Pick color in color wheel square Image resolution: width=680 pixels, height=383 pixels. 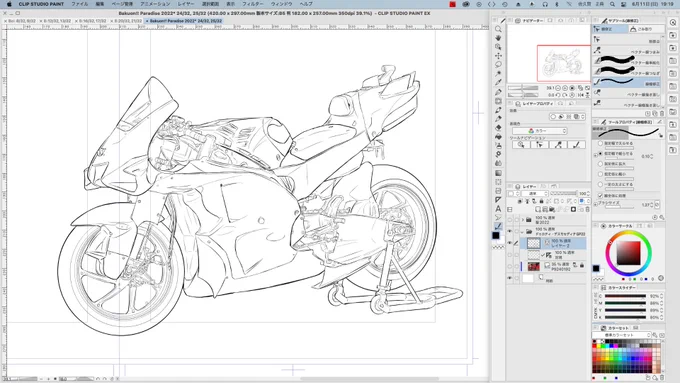click(x=628, y=253)
